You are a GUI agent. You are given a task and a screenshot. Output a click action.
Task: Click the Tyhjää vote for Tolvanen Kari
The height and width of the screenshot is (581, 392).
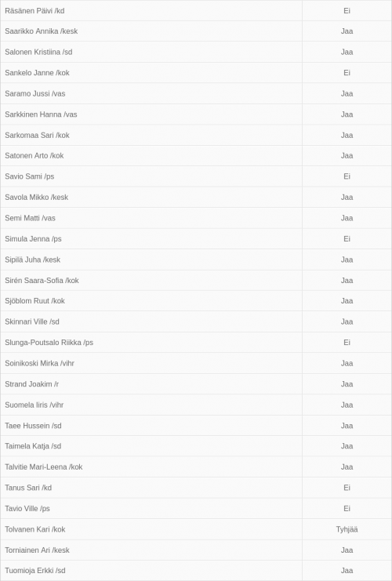(347, 529)
